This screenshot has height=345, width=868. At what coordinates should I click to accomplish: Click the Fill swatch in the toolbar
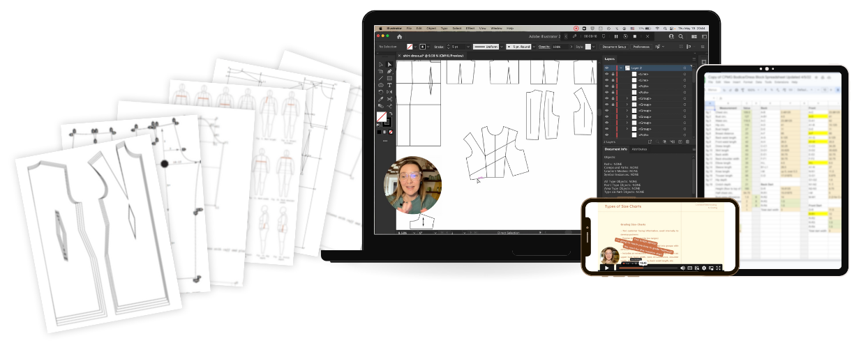click(x=381, y=116)
